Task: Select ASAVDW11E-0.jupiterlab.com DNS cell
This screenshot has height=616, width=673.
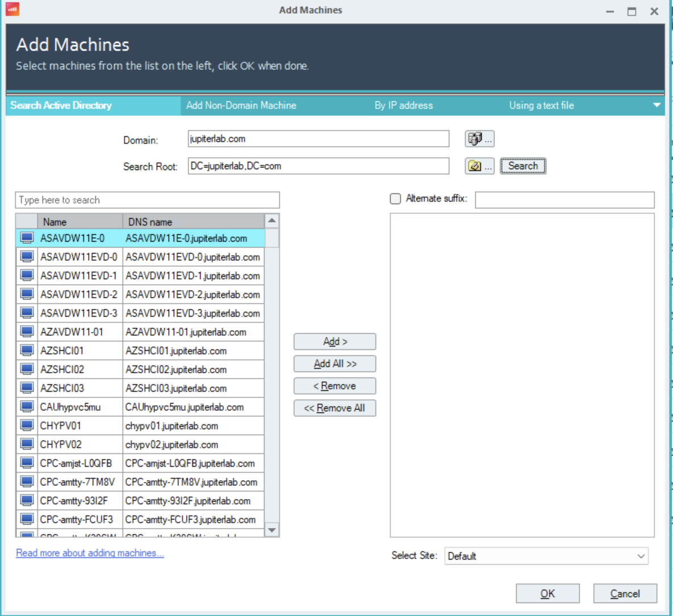Action: tap(194, 238)
